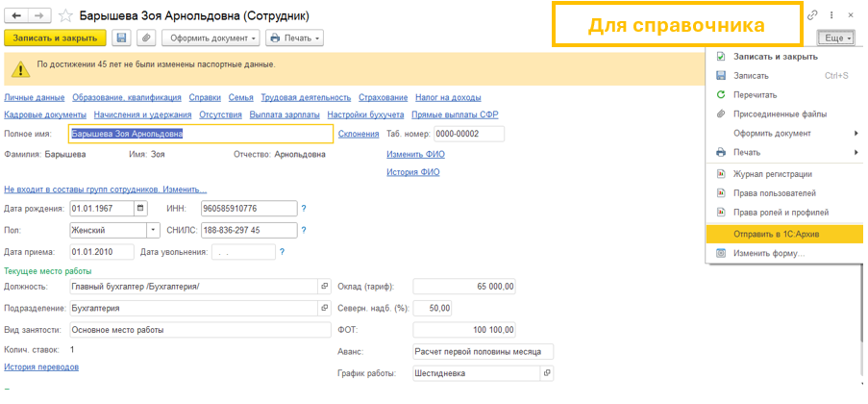Click the yellow Записать и закрыть button
The image size is (868, 404).
[x=55, y=38]
